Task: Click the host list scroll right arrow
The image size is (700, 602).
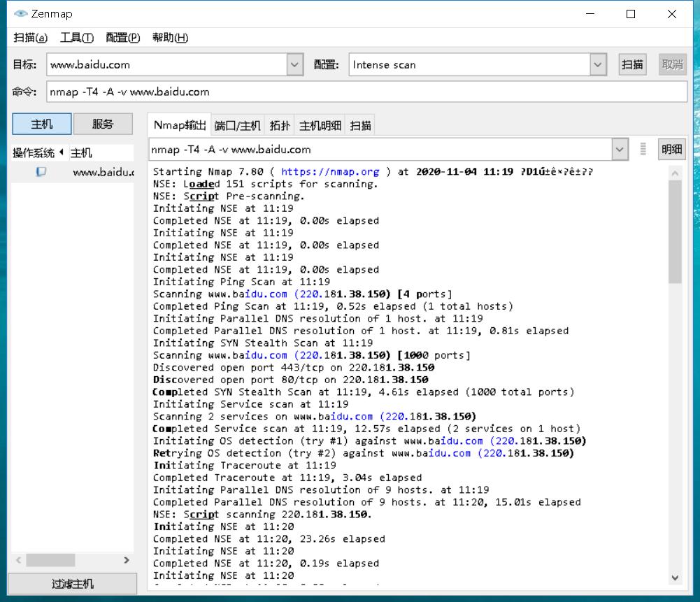Action: coord(127,559)
